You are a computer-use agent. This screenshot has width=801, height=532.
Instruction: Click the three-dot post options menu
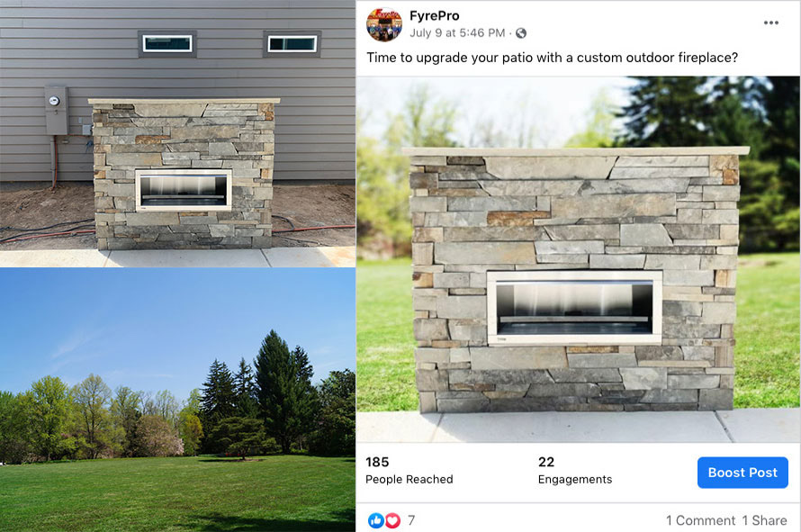(x=771, y=23)
